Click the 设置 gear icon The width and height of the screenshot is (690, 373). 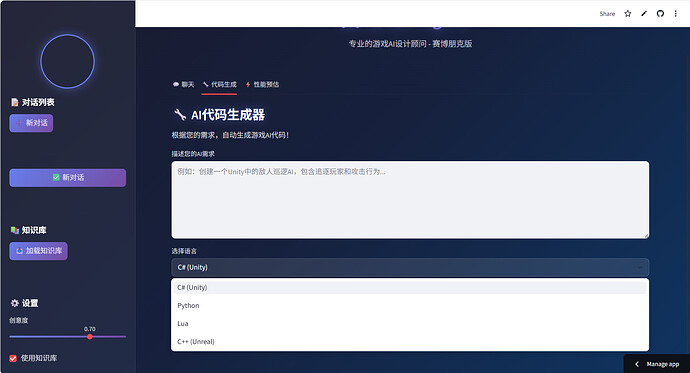(15, 303)
